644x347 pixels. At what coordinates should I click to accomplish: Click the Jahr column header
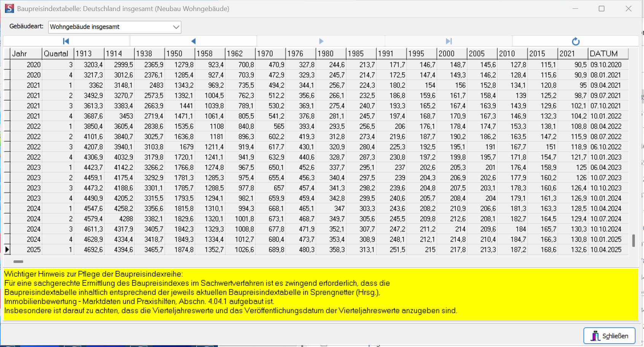coord(26,54)
